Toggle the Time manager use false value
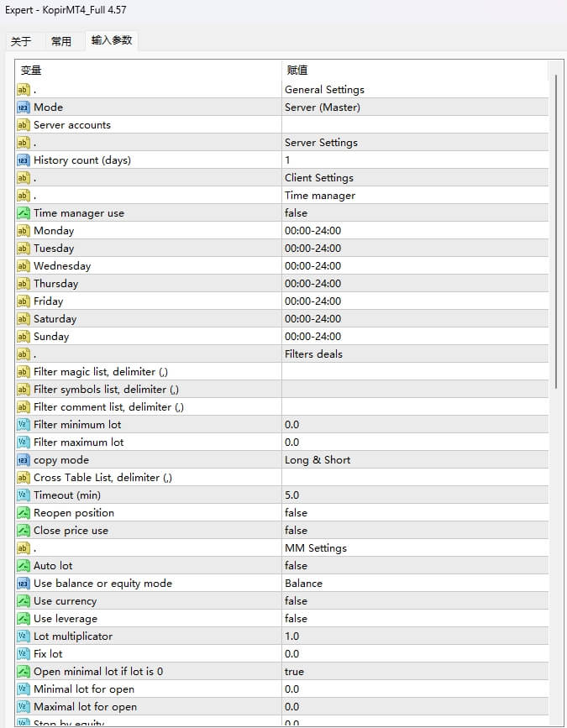 pyautogui.click(x=296, y=213)
